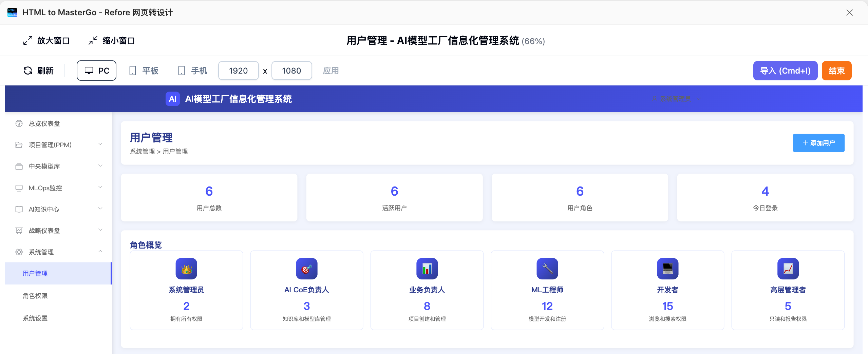The width and height of the screenshot is (868, 354).
Task: Switch to 平板 tablet preview mode
Action: [x=144, y=71]
